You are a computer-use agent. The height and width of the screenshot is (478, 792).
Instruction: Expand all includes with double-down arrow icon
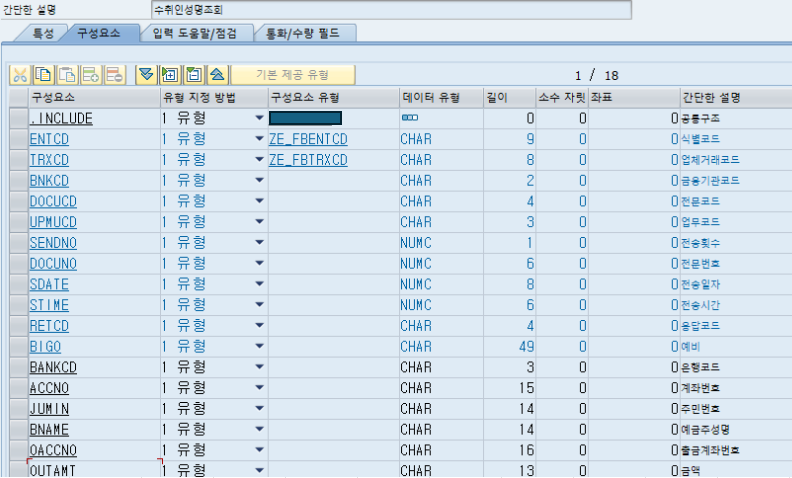pyautogui.click(x=146, y=75)
